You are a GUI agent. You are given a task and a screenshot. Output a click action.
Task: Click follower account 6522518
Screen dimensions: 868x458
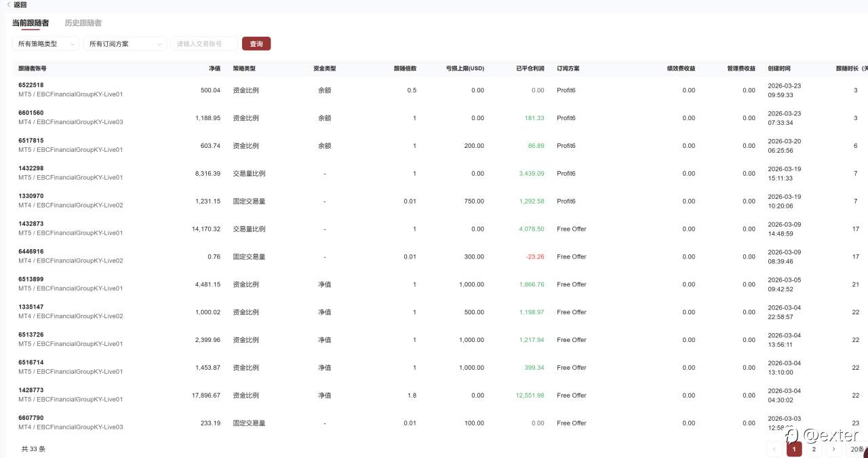pos(31,85)
